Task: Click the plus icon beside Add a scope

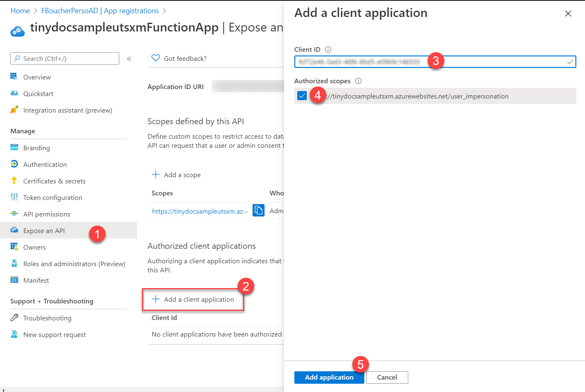Action: click(x=155, y=174)
